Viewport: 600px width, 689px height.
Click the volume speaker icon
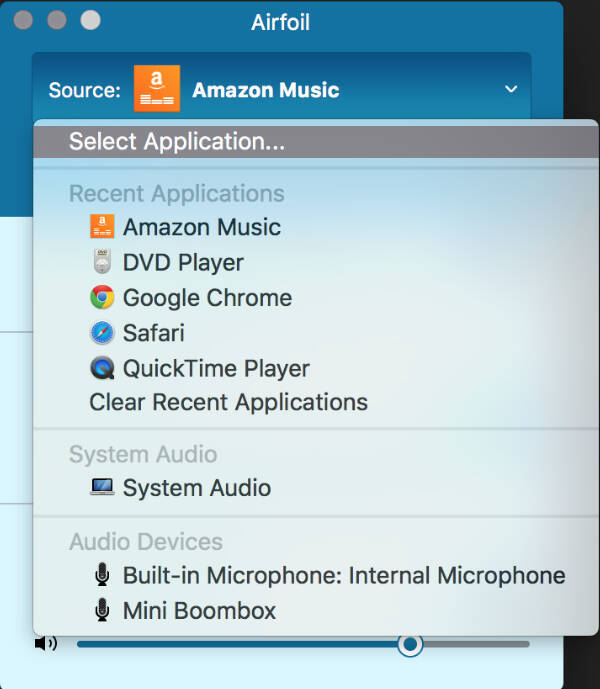(46, 643)
